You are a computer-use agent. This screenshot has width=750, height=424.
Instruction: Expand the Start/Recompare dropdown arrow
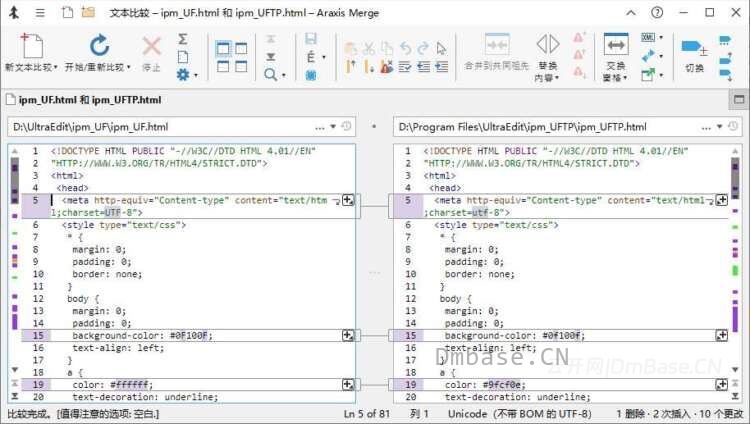point(129,67)
